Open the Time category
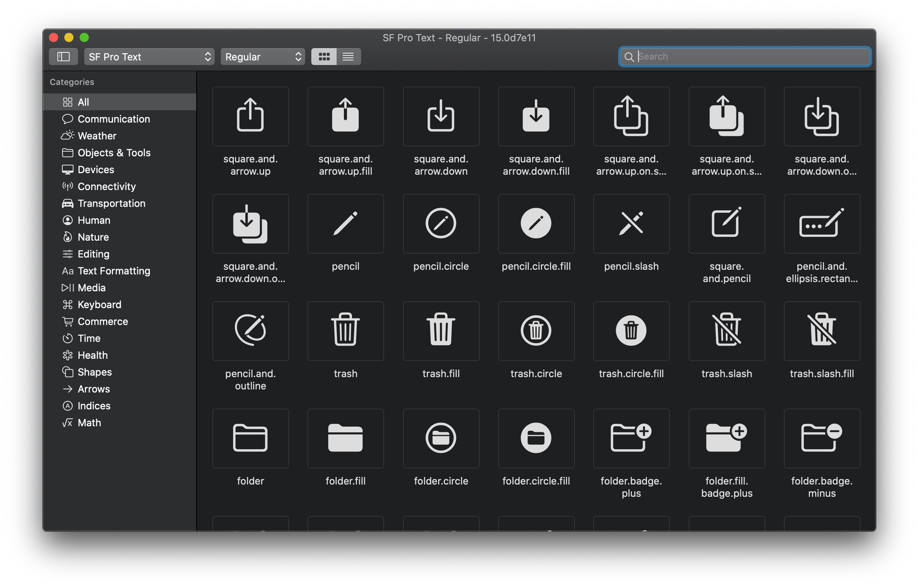Viewport: 919px width, 588px height. (119, 339)
